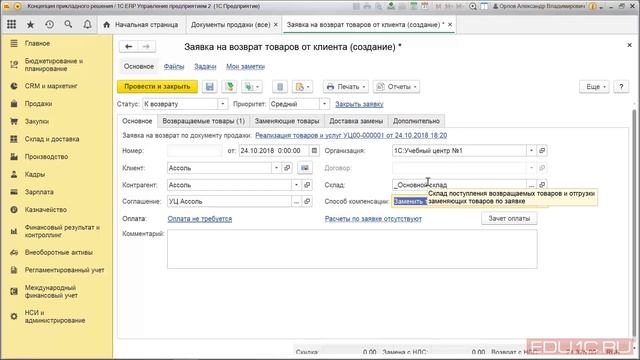Open the Файлы link

tap(174, 66)
